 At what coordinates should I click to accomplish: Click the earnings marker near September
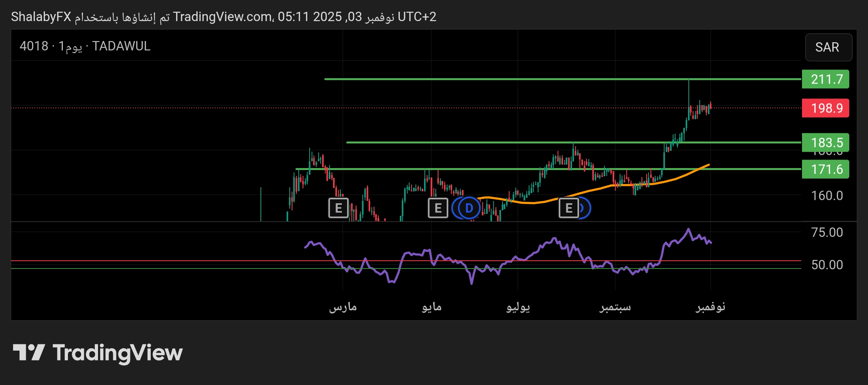[x=569, y=208]
